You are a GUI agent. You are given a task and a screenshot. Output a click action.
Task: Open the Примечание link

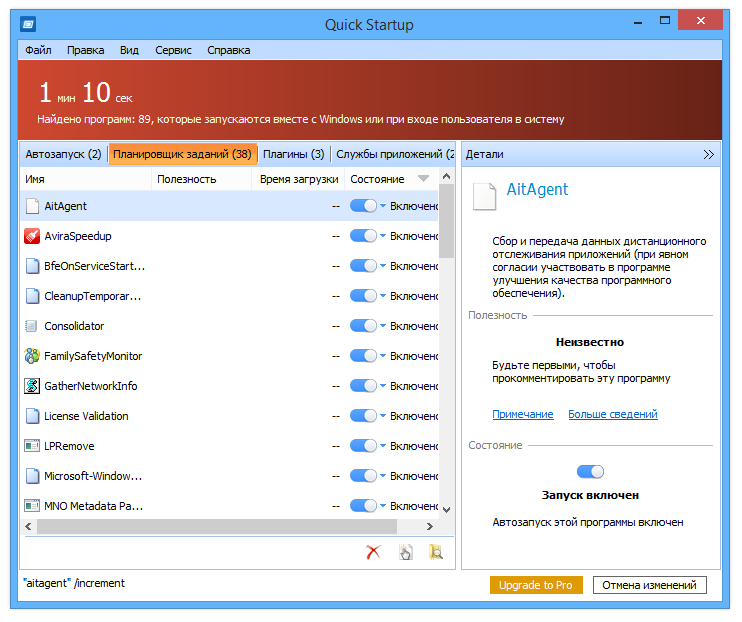click(x=522, y=414)
